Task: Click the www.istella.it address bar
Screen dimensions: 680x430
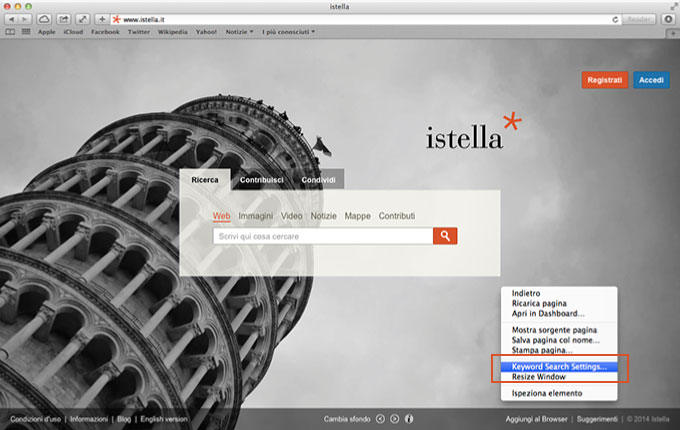Action: [x=366, y=20]
